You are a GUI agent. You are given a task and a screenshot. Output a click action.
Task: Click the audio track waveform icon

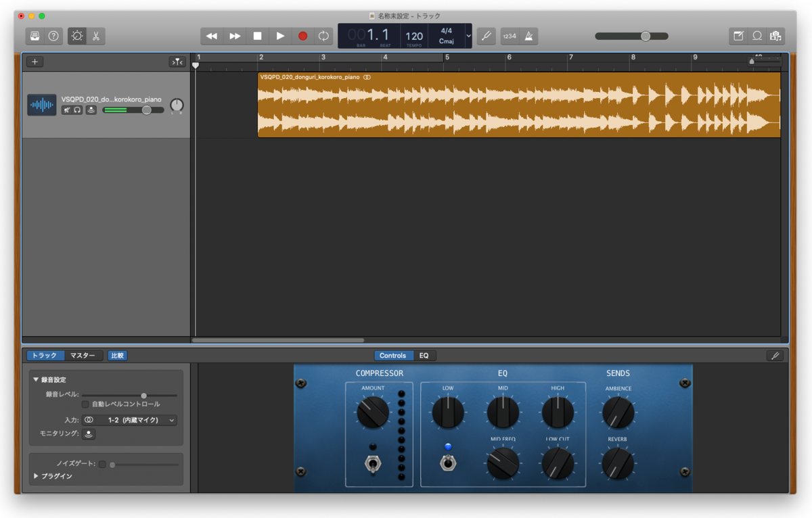pyautogui.click(x=42, y=105)
